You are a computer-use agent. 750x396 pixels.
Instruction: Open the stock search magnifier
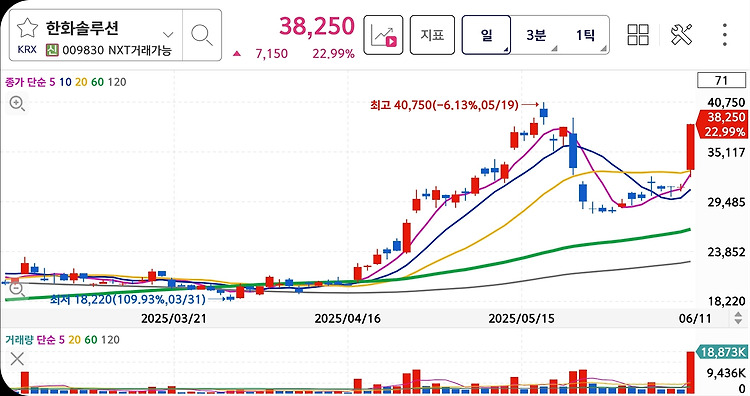click(x=201, y=35)
